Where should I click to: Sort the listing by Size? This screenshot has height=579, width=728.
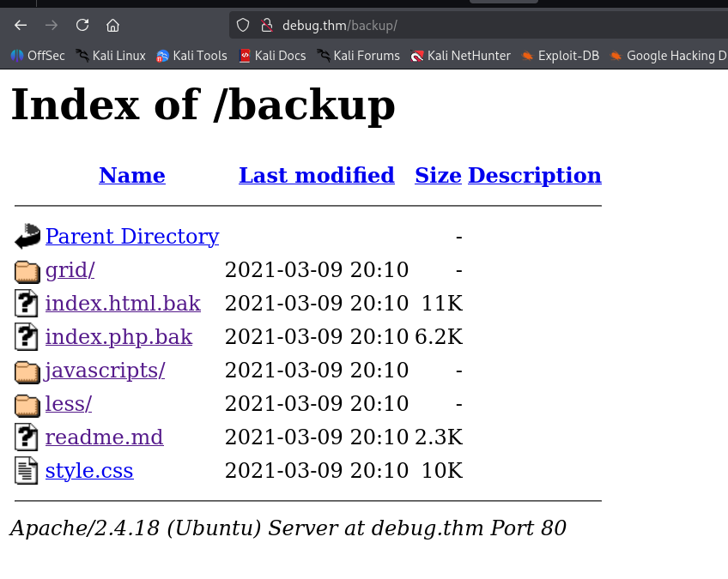(438, 175)
